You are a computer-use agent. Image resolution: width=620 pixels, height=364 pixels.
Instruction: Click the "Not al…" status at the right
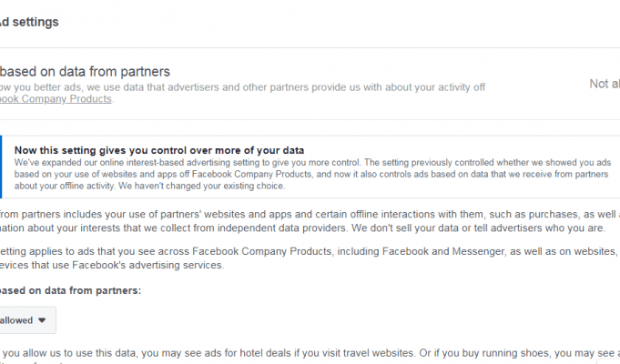tap(604, 84)
